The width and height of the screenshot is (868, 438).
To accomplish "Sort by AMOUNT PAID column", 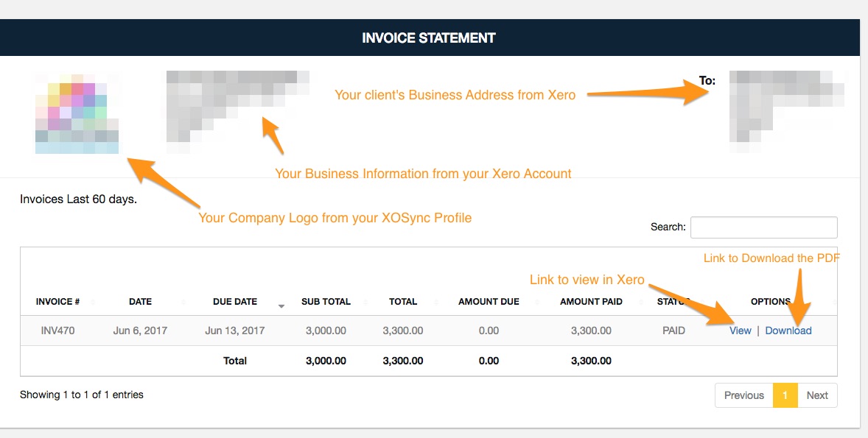I will [x=591, y=302].
